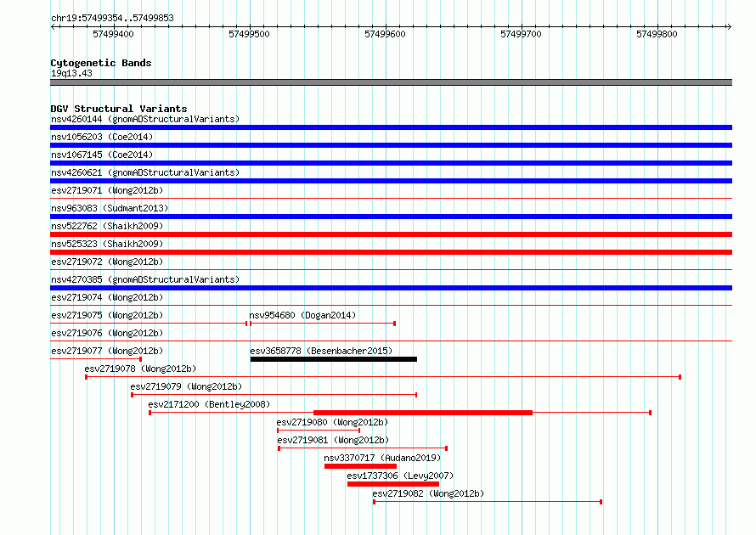Select the nsv1056203 (Coe2014) label

(102, 137)
